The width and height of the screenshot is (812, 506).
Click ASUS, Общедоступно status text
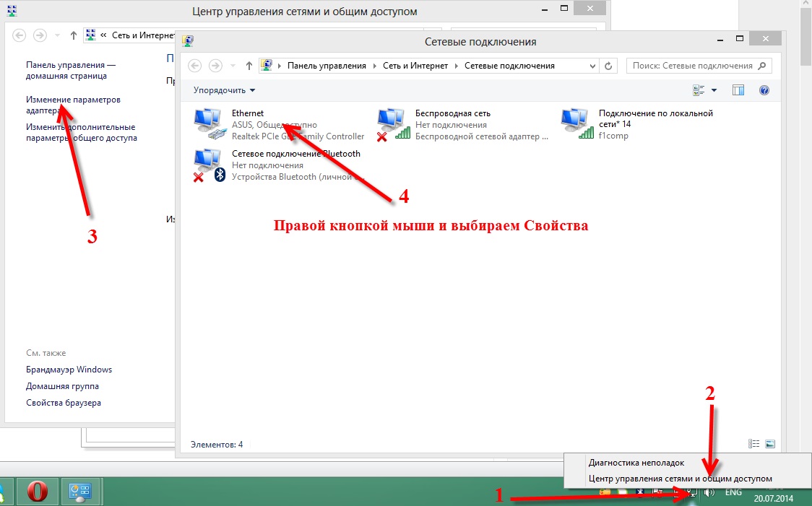click(274, 125)
